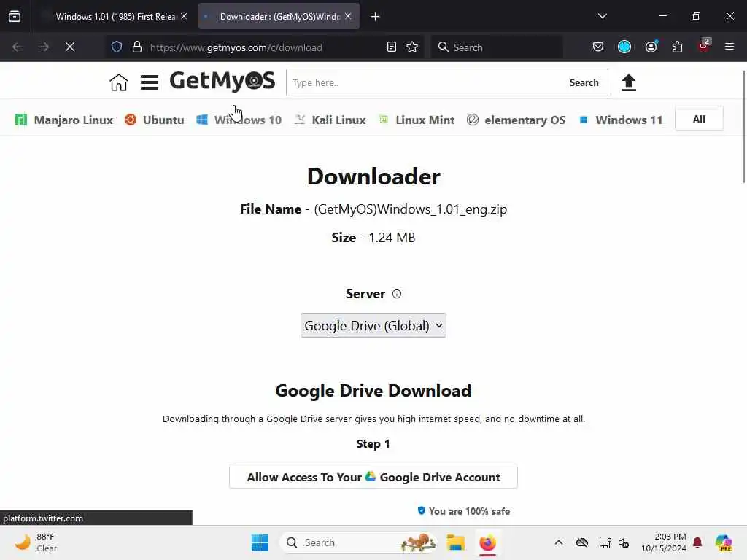Open the Google Drive (Global) server dropdown

pos(373,325)
